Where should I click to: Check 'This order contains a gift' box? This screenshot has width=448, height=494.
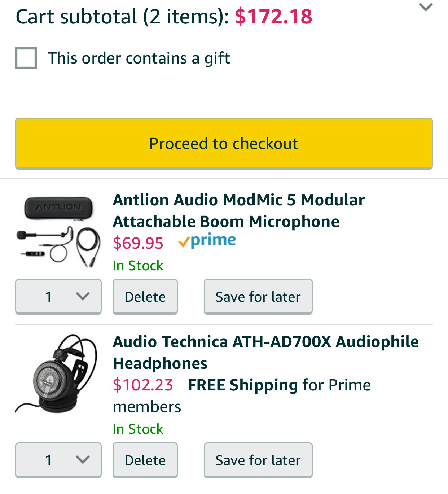click(26, 58)
